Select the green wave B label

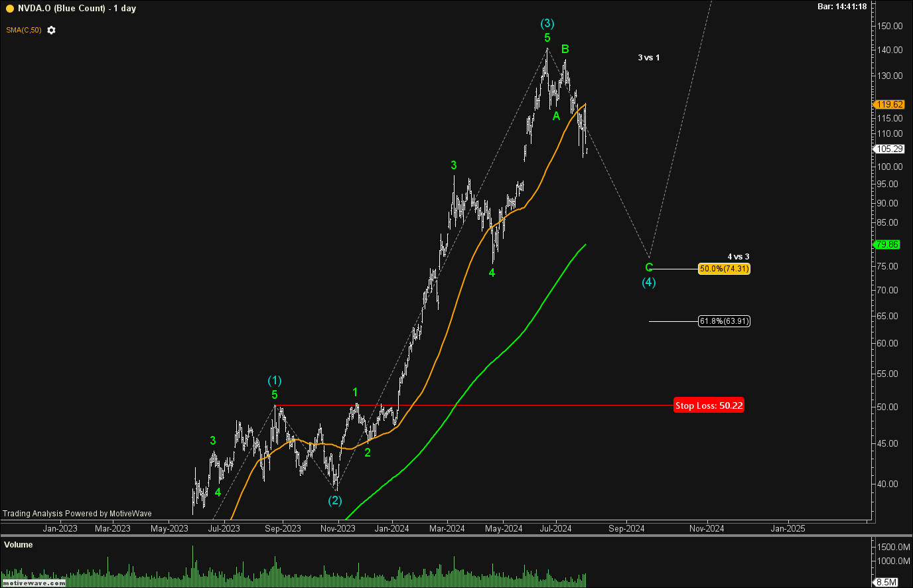tap(565, 49)
